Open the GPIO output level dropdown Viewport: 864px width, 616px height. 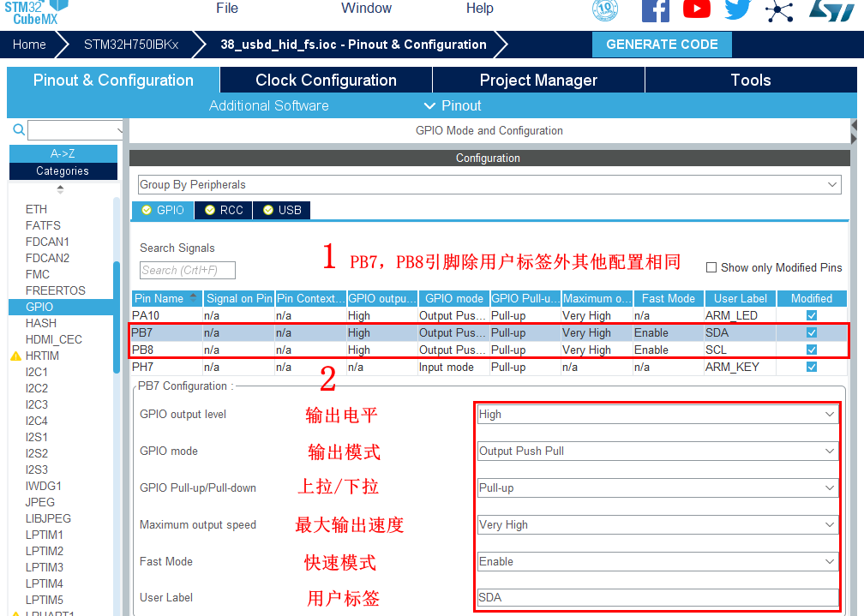pos(657,415)
